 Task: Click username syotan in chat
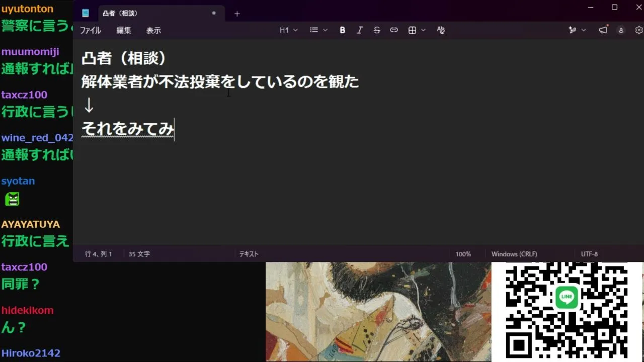pyautogui.click(x=18, y=181)
